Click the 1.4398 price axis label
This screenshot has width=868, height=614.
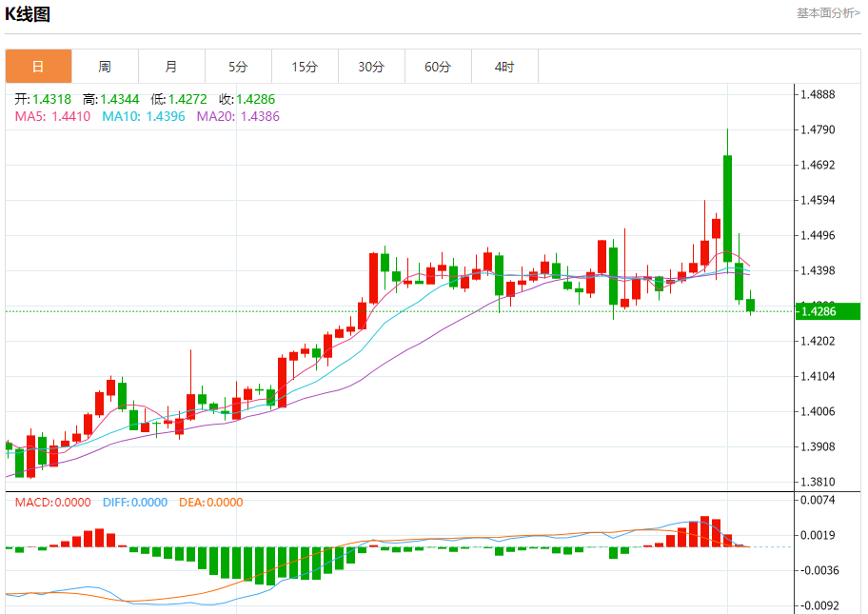[818, 270]
